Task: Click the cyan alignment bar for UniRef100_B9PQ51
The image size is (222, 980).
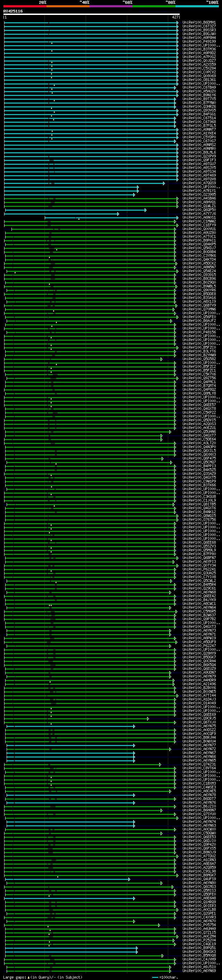Action: click(x=71, y=948)
